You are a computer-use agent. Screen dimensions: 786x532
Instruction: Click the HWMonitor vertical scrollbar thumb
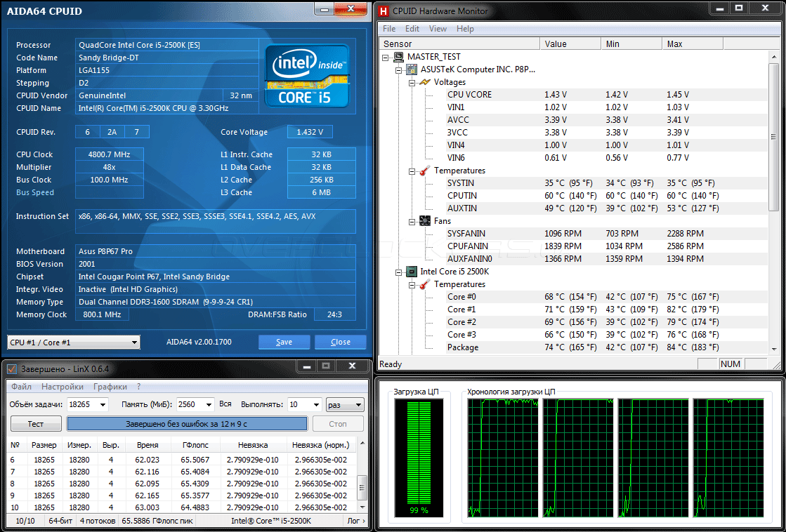tap(773, 137)
